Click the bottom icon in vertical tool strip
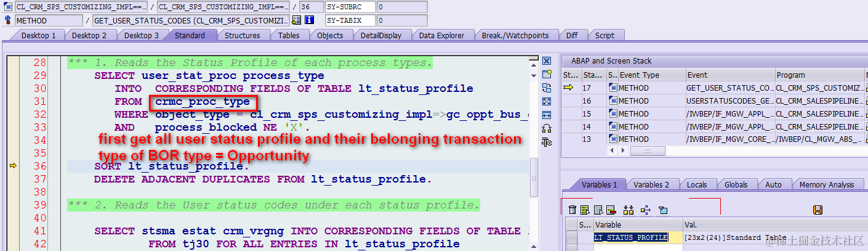Viewport: 868px width, 251px height. (546, 142)
